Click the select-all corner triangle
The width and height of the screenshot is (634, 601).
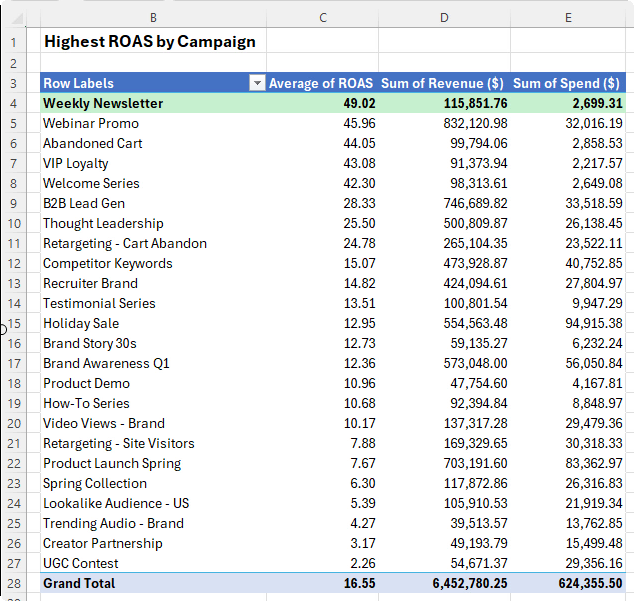pos(19,19)
